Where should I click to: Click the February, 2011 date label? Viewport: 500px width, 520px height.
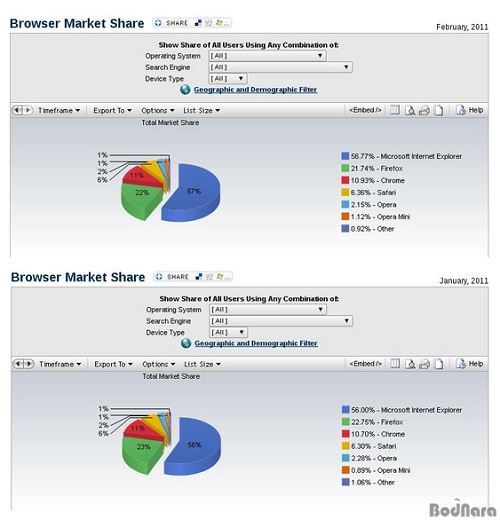(462, 27)
